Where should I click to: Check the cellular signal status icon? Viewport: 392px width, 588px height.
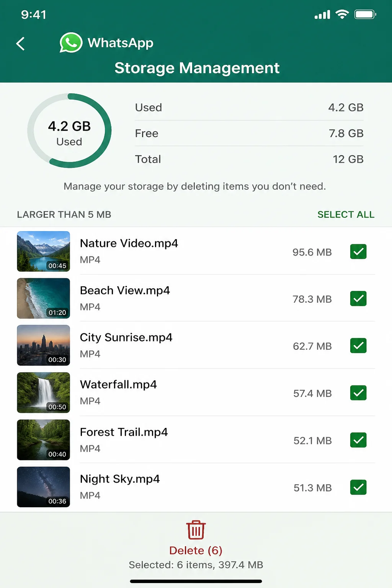pos(322,15)
